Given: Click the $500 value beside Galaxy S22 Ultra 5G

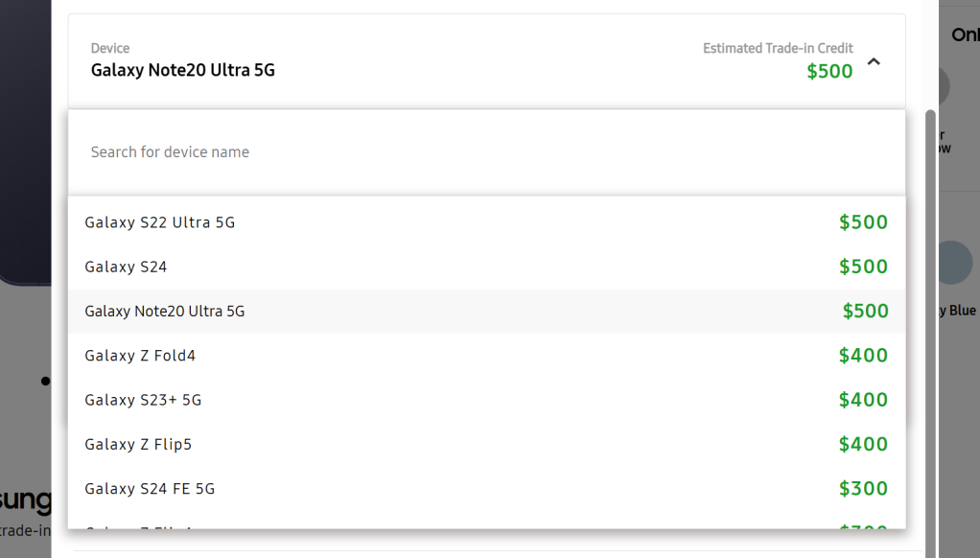Looking at the screenshot, I should click(x=863, y=222).
